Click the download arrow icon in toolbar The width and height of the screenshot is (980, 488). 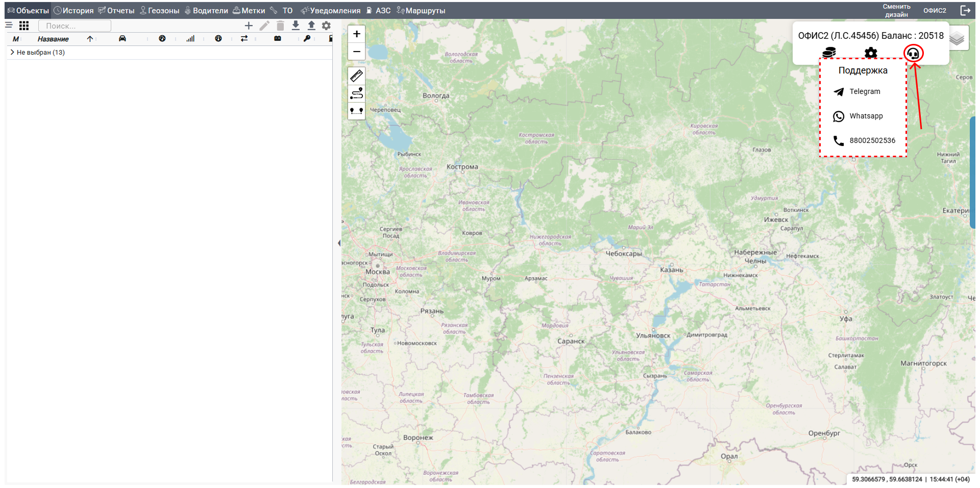pyautogui.click(x=296, y=26)
